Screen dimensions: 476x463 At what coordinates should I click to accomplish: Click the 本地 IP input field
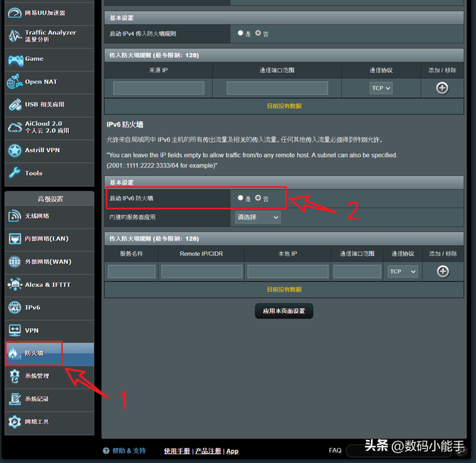288,271
